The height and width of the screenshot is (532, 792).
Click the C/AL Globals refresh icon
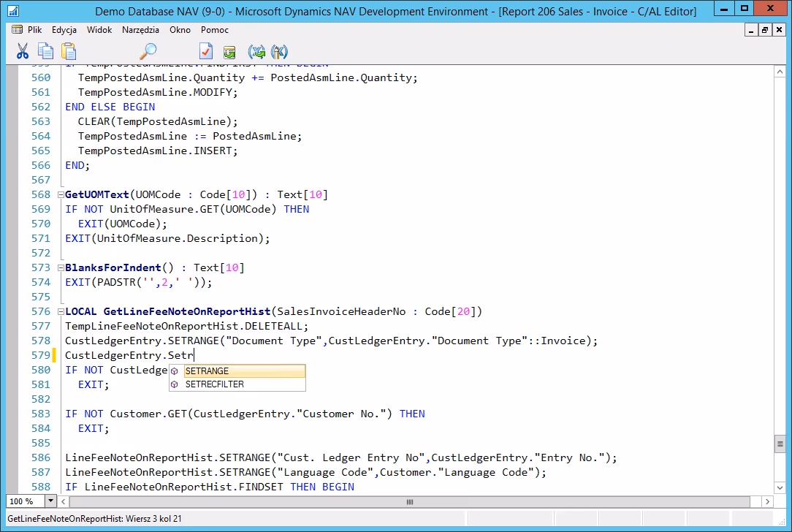[x=256, y=52]
